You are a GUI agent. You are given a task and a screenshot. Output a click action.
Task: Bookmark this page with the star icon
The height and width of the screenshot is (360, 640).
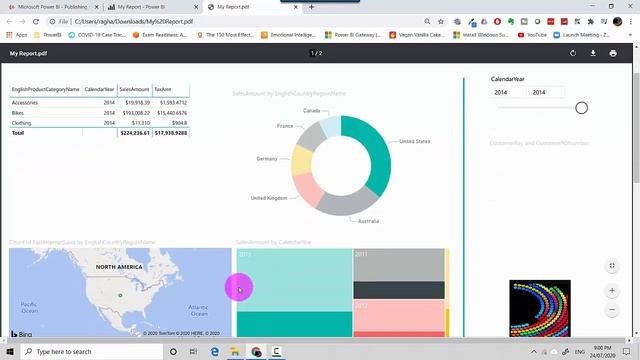(x=441, y=22)
